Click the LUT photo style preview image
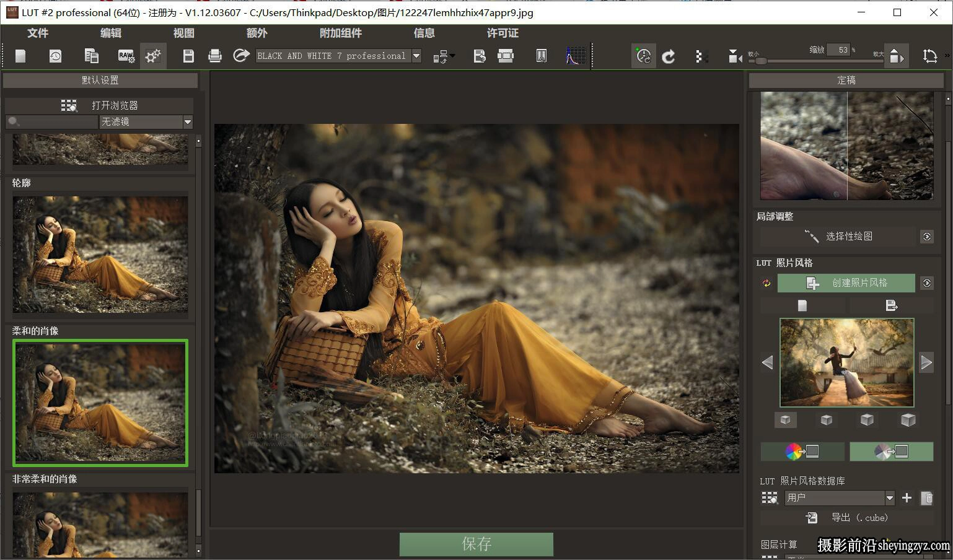The width and height of the screenshot is (953, 560). [x=846, y=362]
